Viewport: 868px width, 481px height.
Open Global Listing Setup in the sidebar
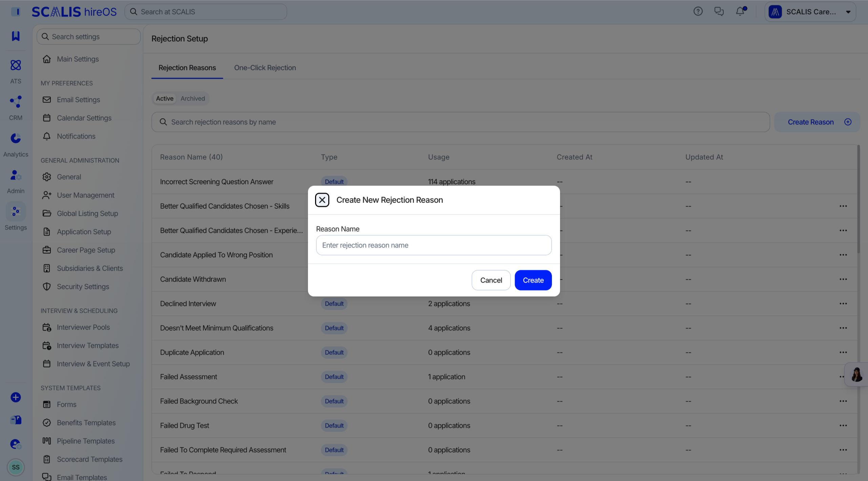pyautogui.click(x=87, y=213)
